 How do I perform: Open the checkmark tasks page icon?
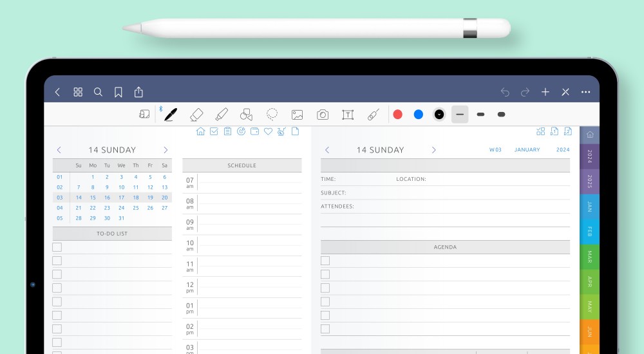214,131
